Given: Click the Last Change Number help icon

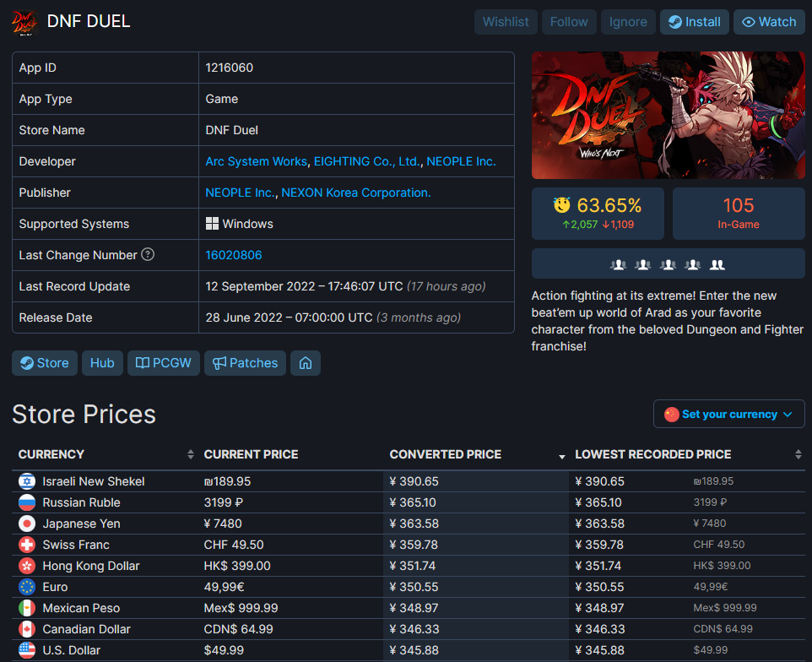Looking at the screenshot, I should [148, 254].
